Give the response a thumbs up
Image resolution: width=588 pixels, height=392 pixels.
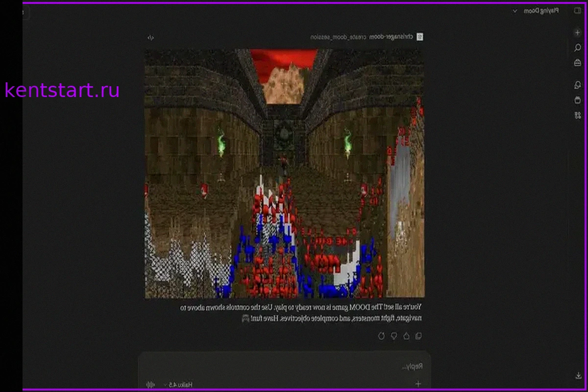(406, 336)
